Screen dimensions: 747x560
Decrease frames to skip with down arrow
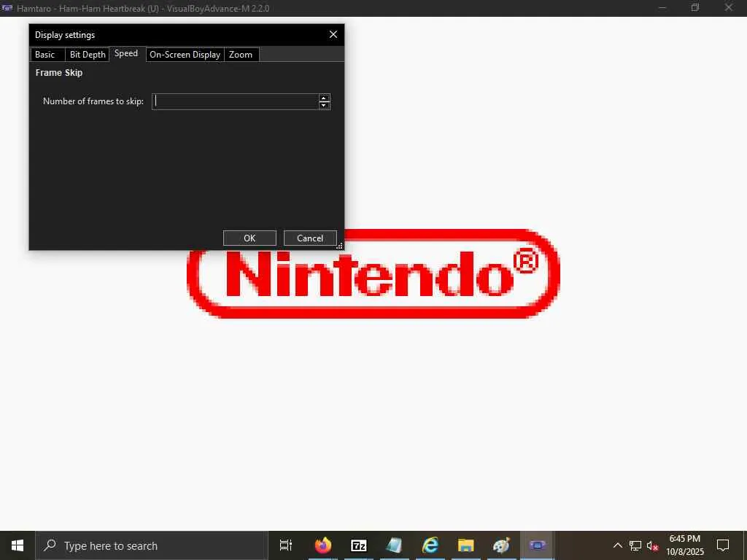[324, 105]
